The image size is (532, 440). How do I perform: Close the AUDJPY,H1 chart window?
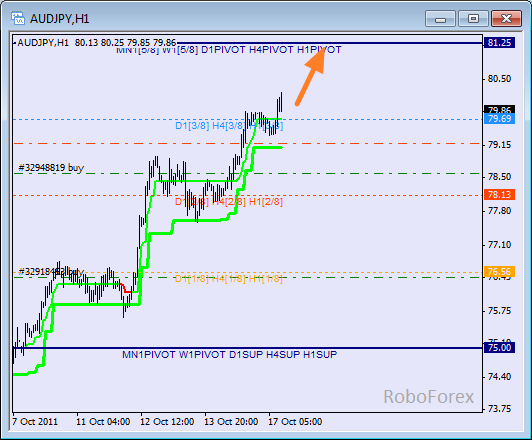[x=506, y=19]
